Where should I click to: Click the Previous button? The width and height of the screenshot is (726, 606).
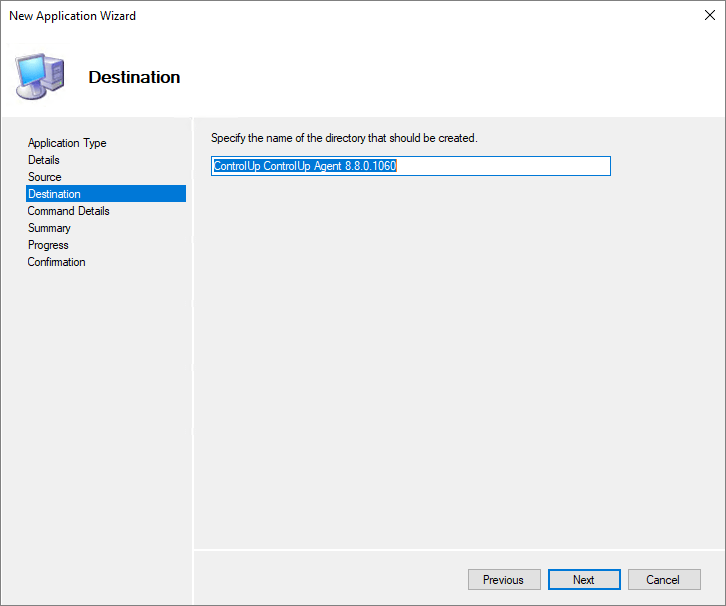click(503, 580)
